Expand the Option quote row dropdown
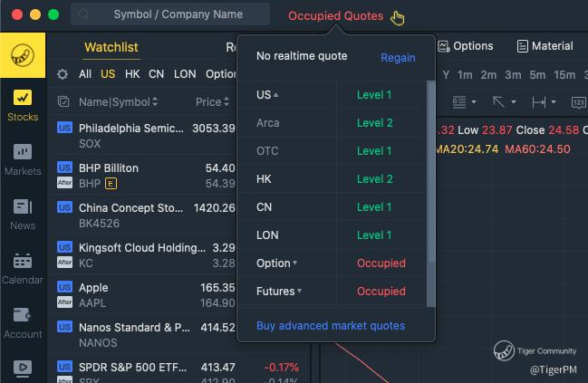Image resolution: width=588 pixels, height=383 pixels. 276,263
